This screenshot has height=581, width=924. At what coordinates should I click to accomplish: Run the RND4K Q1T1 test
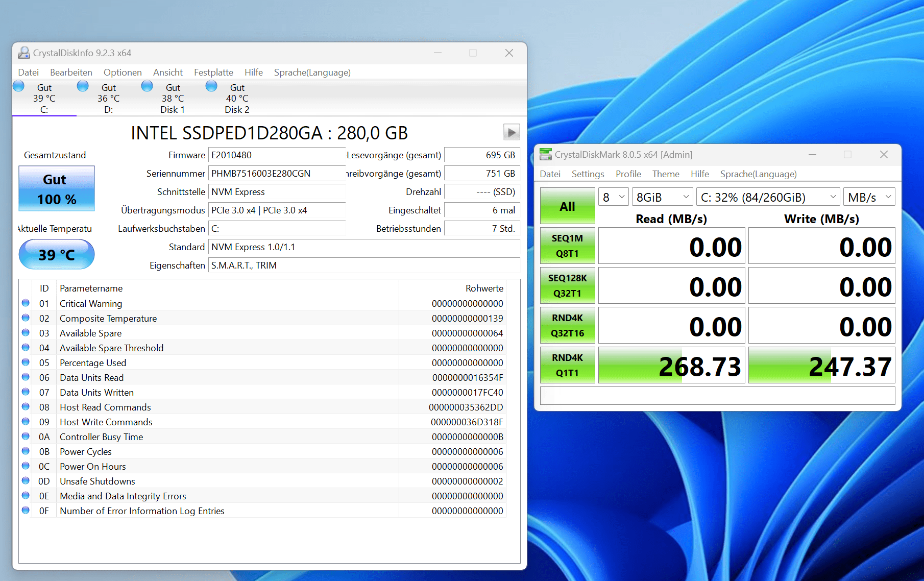pos(568,365)
